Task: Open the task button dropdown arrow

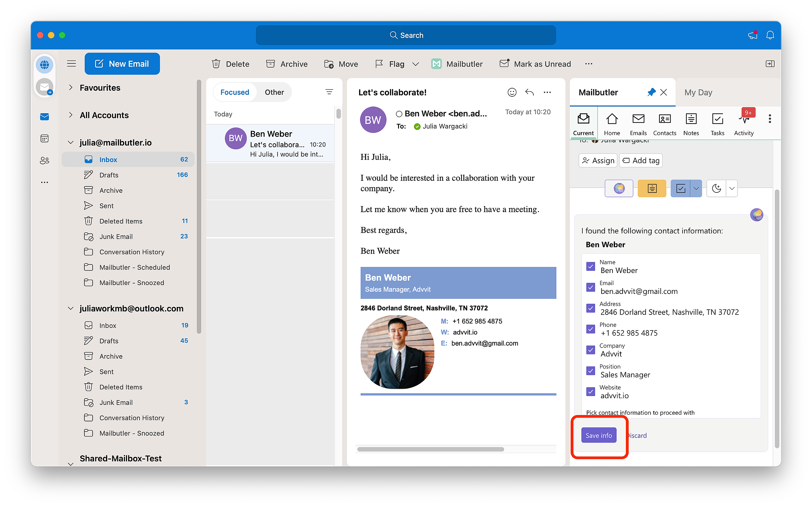Action: tap(696, 188)
